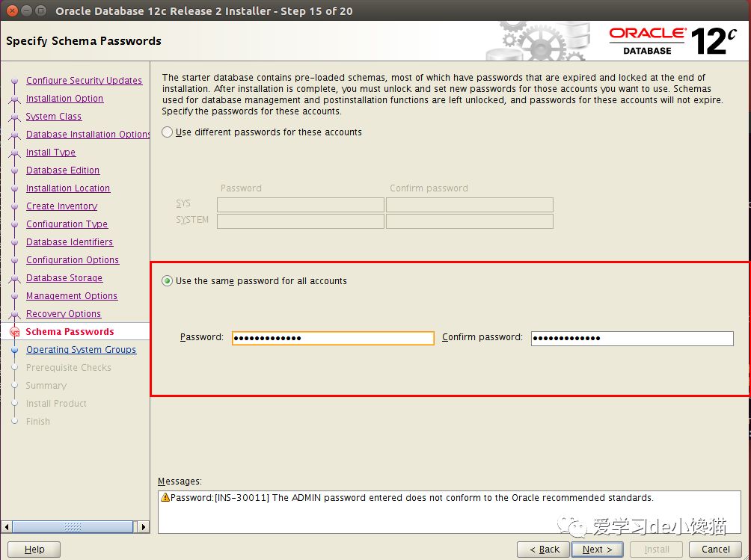Click the Password input field

[x=333, y=338]
